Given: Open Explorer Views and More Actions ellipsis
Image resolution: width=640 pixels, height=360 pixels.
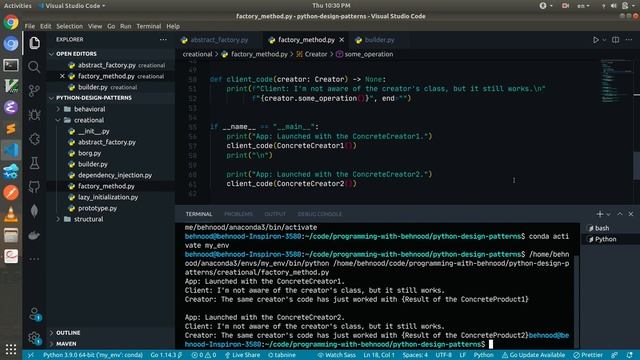Looking at the screenshot, I should tap(163, 40).
